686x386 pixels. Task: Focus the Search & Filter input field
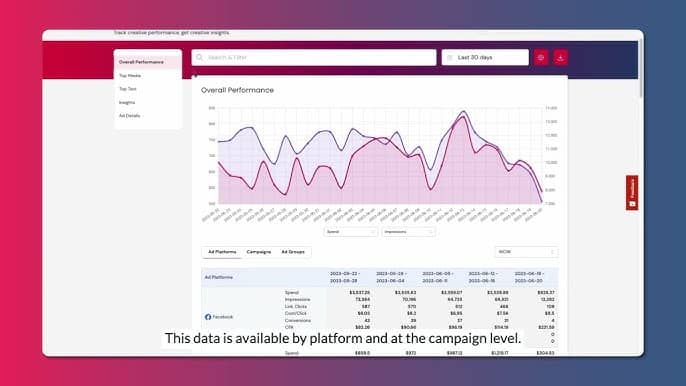point(314,57)
